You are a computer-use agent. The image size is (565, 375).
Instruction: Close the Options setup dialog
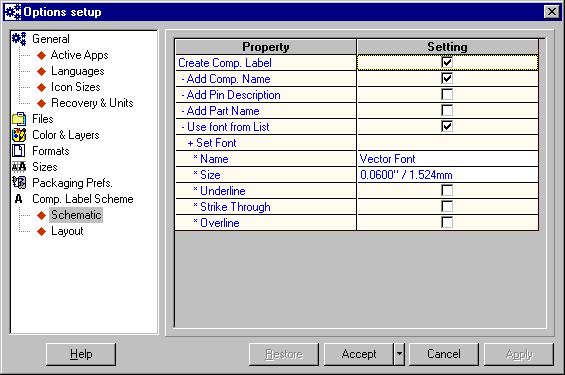coord(552,12)
